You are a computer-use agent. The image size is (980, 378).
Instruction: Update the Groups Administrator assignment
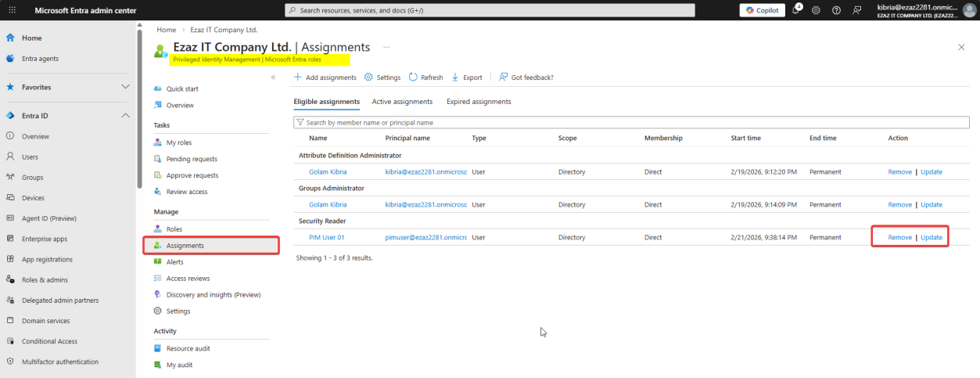(x=932, y=204)
